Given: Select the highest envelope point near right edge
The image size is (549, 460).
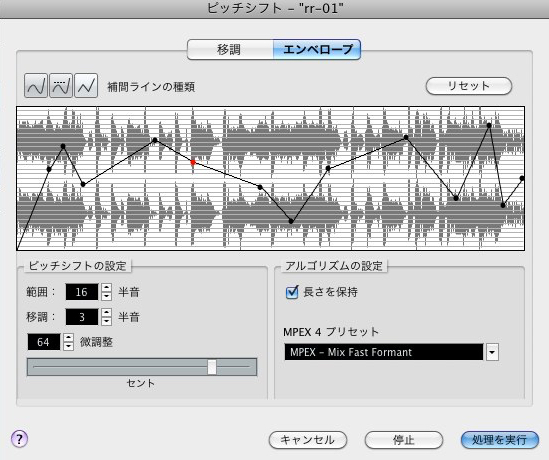Looking at the screenshot, I should (x=489, y=125).
